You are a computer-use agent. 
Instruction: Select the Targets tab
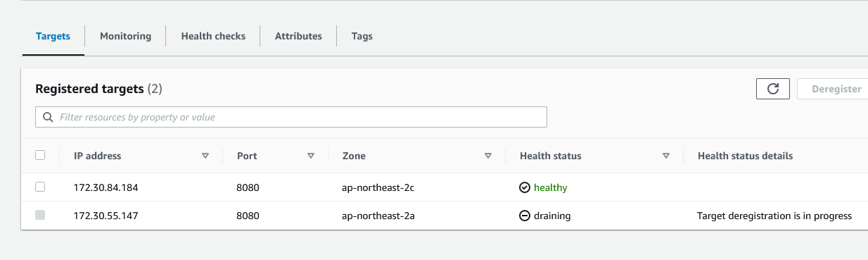click(x=53, y=36)
